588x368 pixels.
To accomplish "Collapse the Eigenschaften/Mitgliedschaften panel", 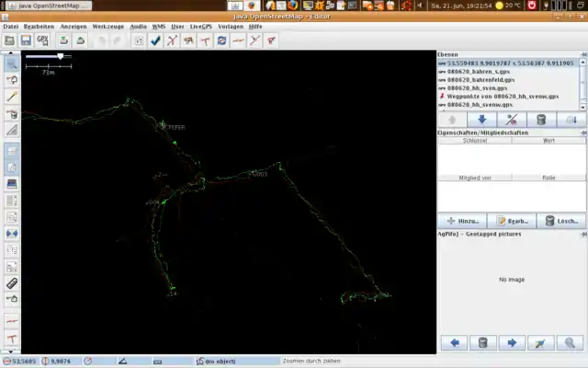I will 581,132.
